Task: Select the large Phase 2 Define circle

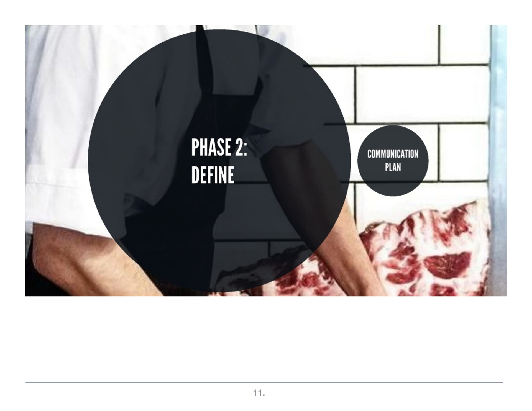Action: (x=219, y=161)
